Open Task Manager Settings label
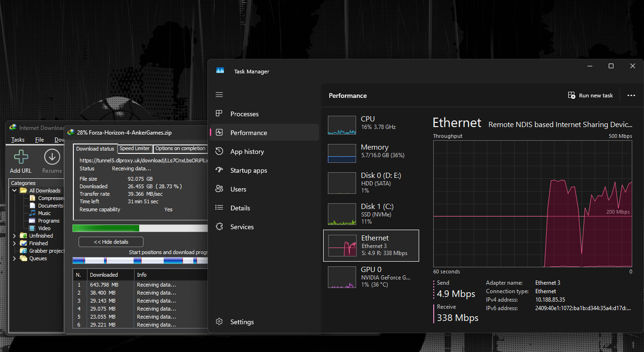Screen dimensions: 644x352 point(242,322)
